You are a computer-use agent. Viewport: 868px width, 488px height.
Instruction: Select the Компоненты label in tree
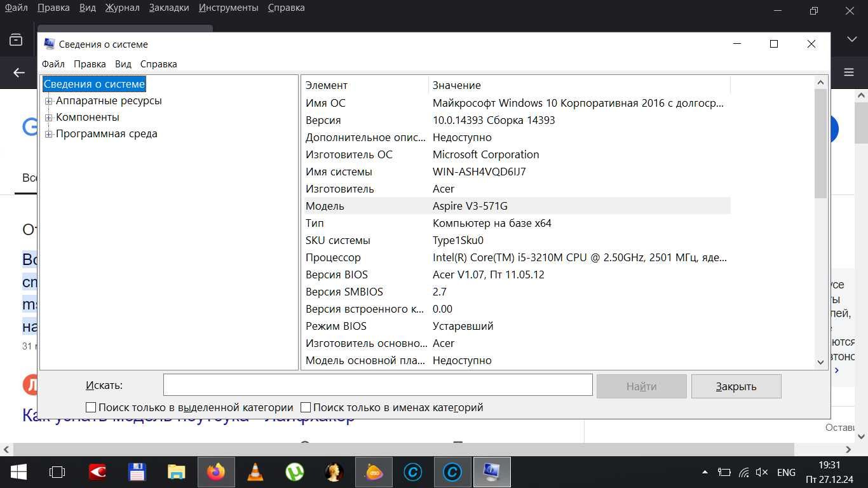coord(88,117)
